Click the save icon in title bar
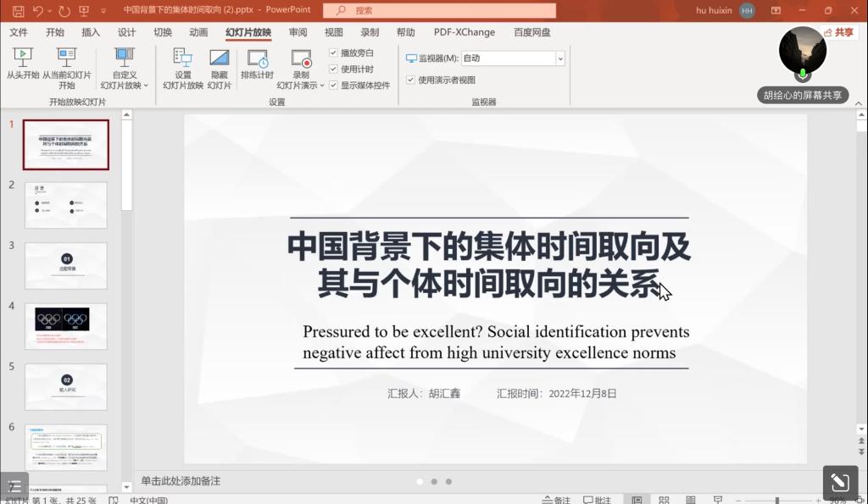 (18, 10)
